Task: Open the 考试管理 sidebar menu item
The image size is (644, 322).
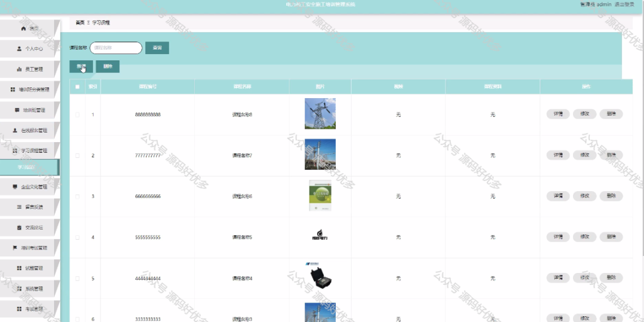Action: 30,308
